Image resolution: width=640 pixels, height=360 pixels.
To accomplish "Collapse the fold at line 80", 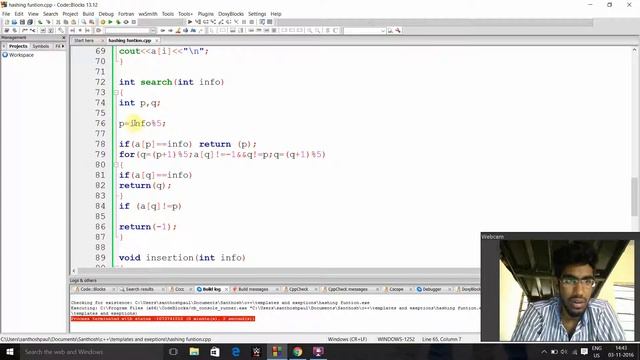I will (116, 165).
